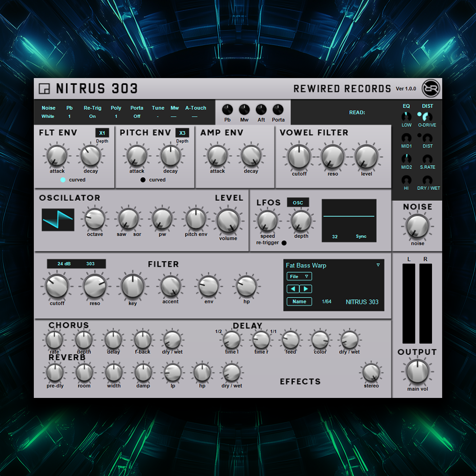Select the sawtooth oscillator waveform display
476x476 pixels.
58,219
